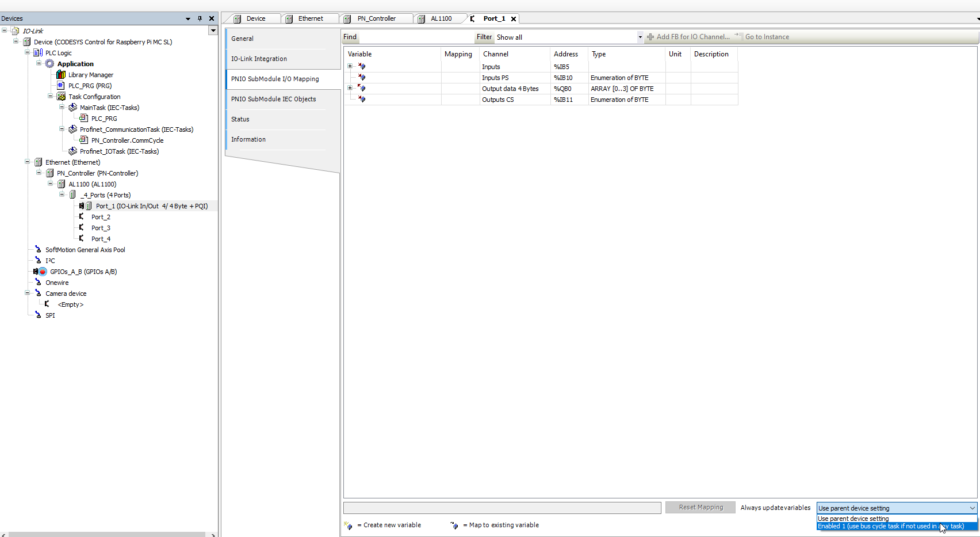Select the Onewire device node
Screen dimensions: 980x537
(x=56, y=282)
